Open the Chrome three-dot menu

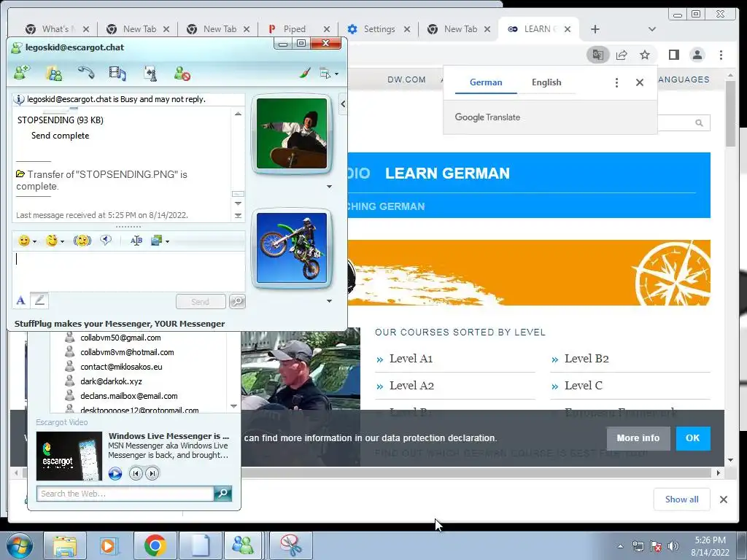click(x=721, y=55)
